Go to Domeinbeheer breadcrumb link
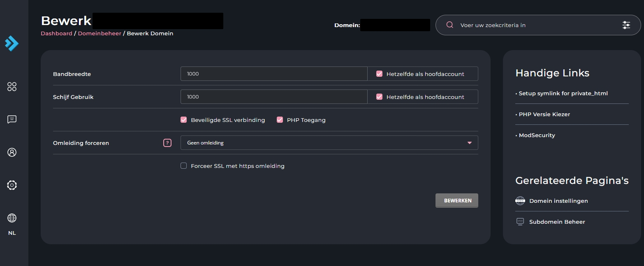This screenshot has width=644, height=266. [100, 34]
